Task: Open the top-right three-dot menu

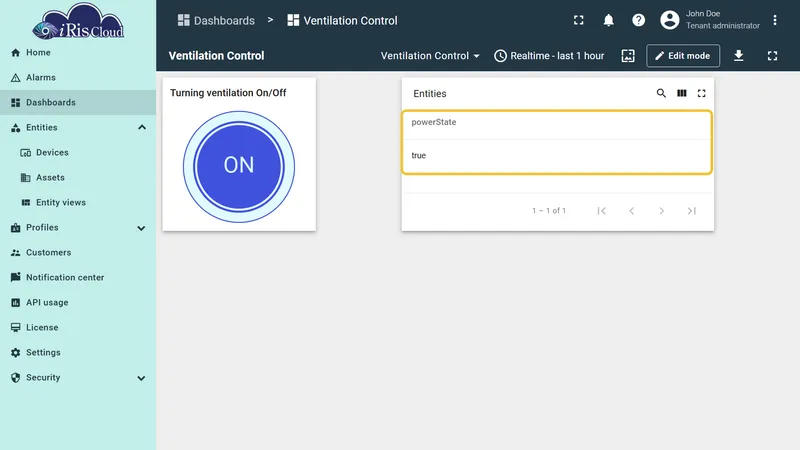Action: [774, 20]
